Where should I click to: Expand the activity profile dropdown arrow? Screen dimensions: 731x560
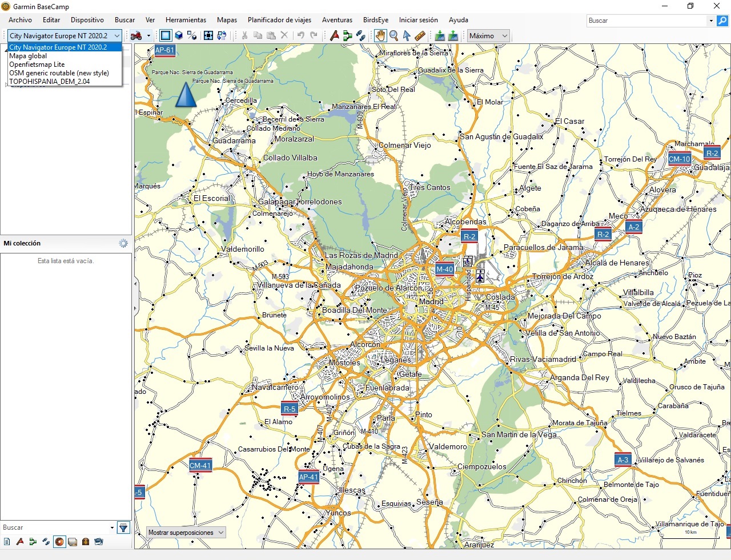click(x=148, y=35)
